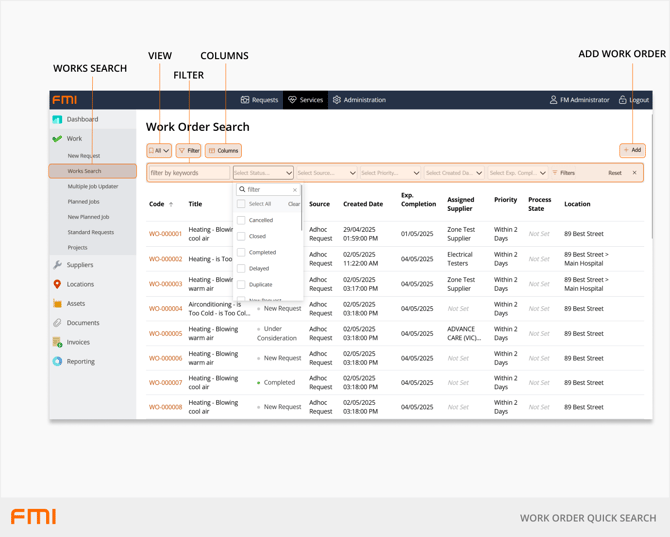Tick the Select All checkbox
Screen dimensions: 670x537
pos(241,204)
